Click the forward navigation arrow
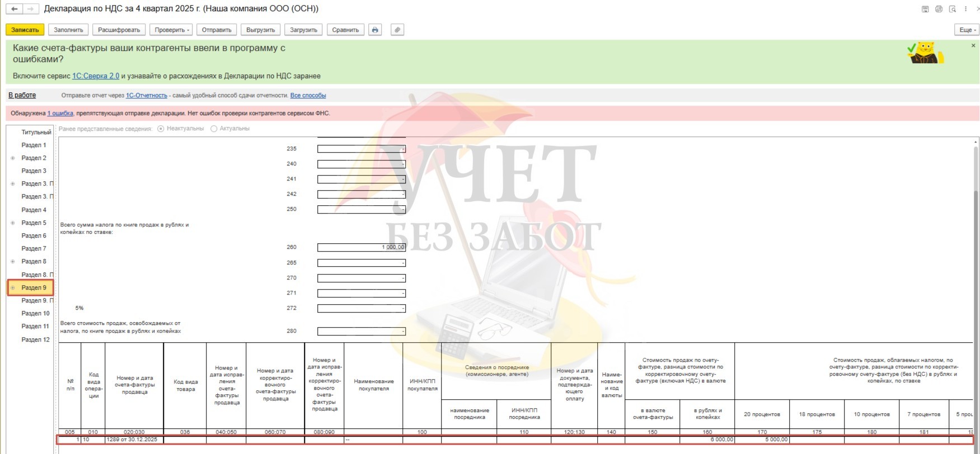Image resolution: width=980 pixels, height=454 pixels. click(x=31, y=9)
